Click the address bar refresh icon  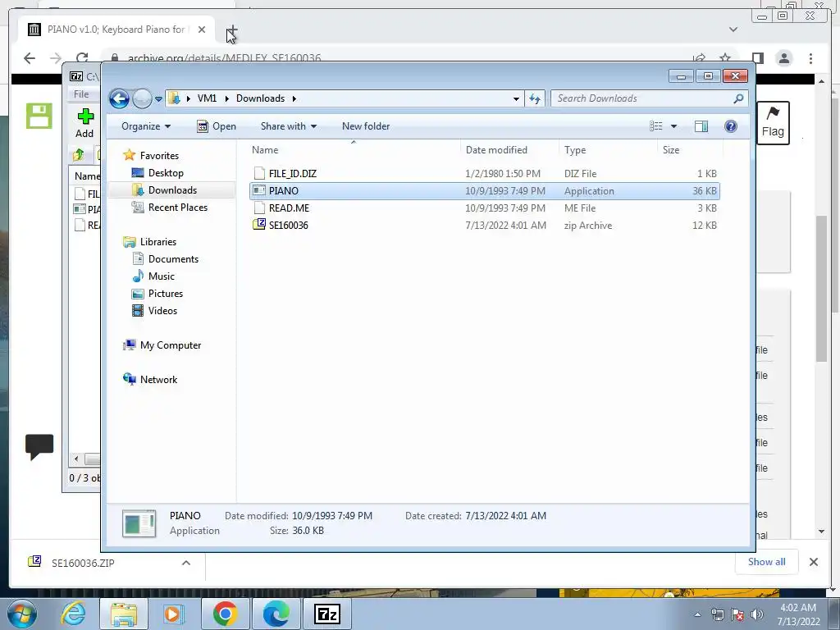click(535, 98)
